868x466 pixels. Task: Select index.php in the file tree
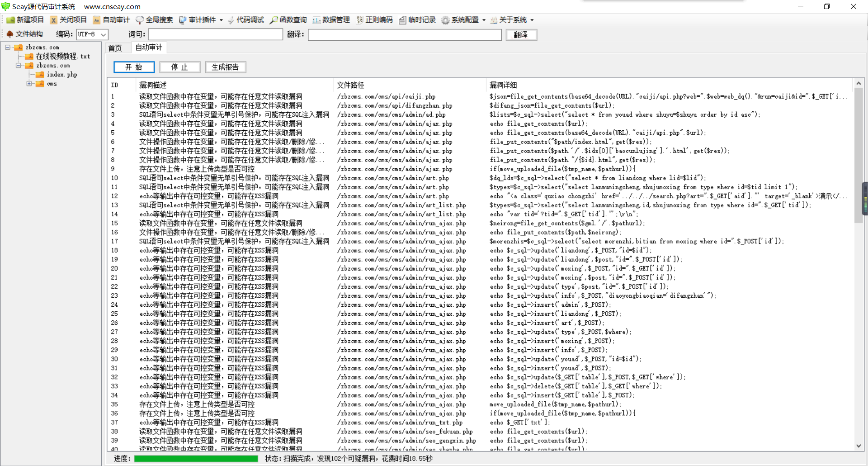(61, 75)
